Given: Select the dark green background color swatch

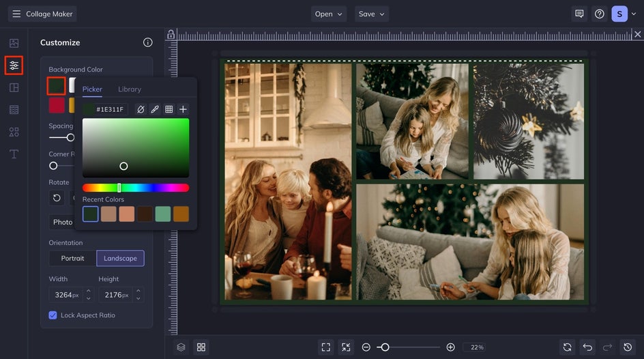Looking at the screenshot, I should pyautogui.click(x=56, y=86).
